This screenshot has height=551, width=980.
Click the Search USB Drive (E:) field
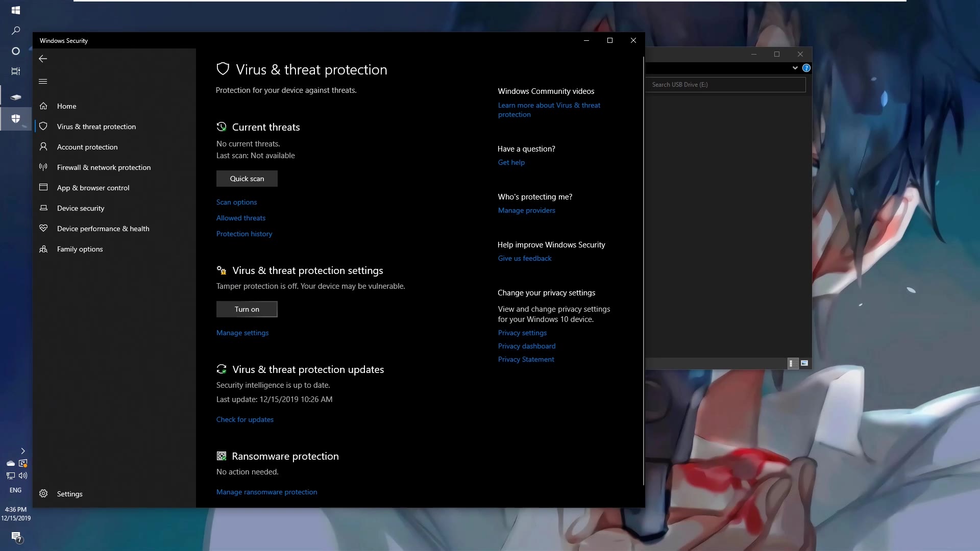click(725, 85)
